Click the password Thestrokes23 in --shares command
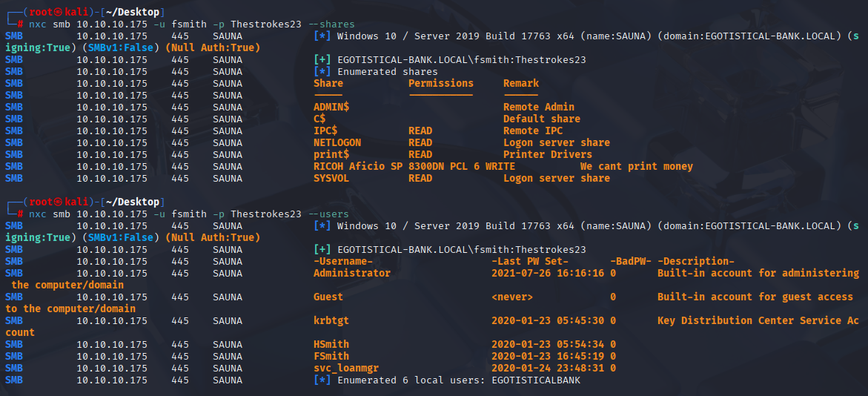Screen dimensions: 868x396 click(265, 24)
